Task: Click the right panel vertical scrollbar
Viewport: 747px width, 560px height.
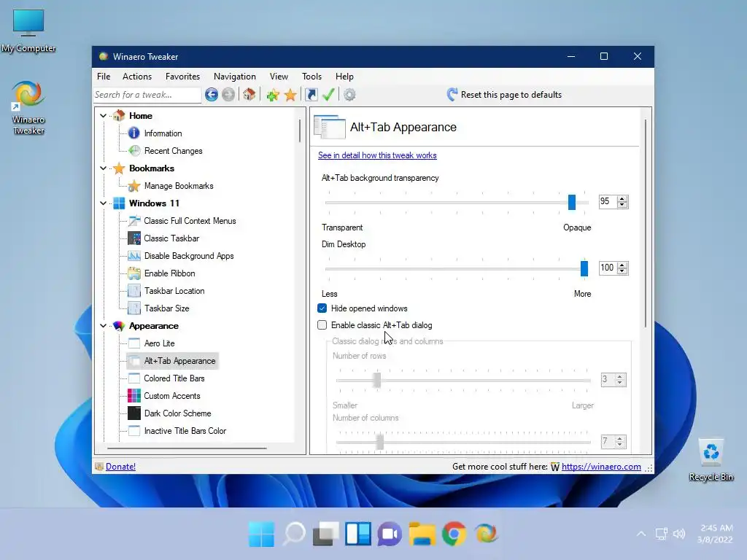Action: tap(646, 223)
